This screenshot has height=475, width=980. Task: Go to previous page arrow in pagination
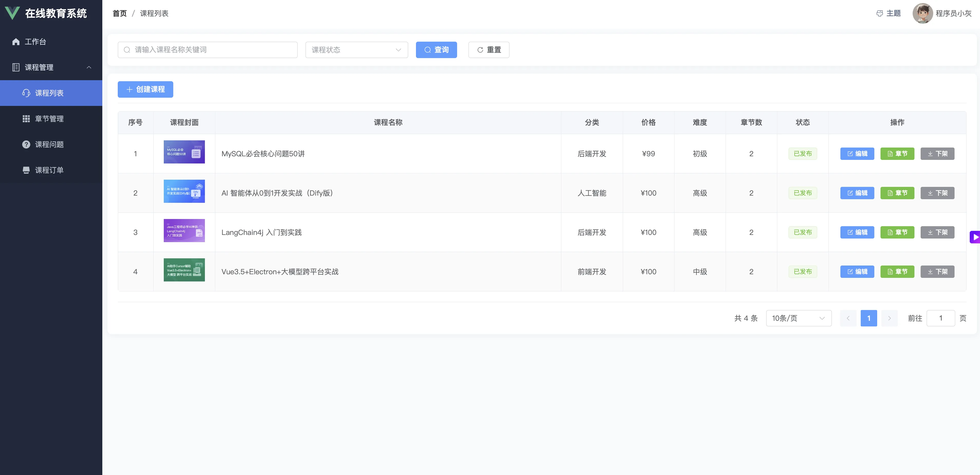coord(848,318)
